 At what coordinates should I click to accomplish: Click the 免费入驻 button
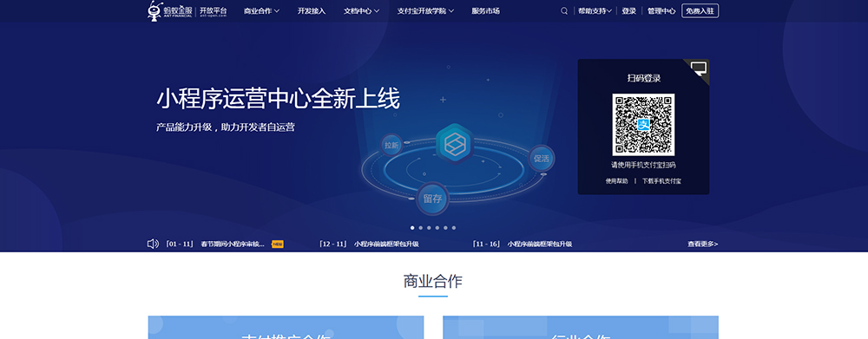click(700, 10)
